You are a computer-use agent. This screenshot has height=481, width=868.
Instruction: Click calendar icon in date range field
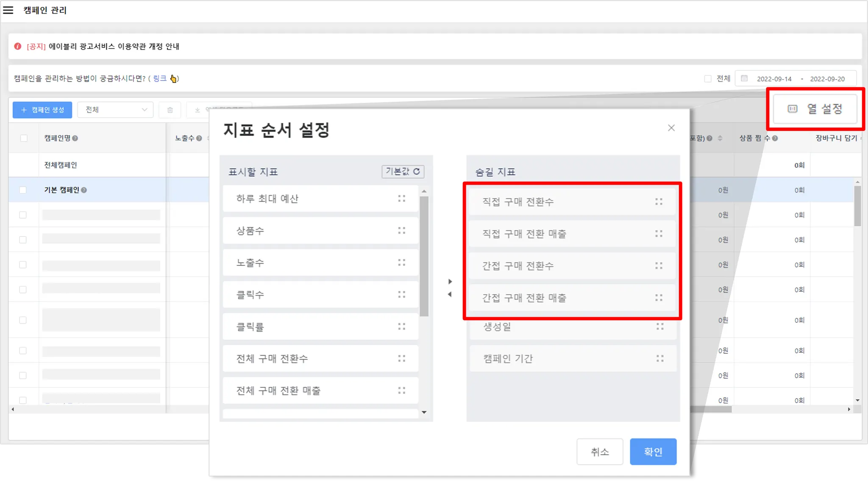click(x=744, y=79)
